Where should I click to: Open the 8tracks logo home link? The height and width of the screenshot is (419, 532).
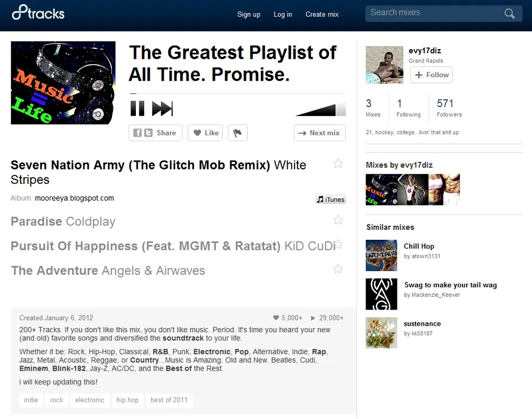click(38, 13)
